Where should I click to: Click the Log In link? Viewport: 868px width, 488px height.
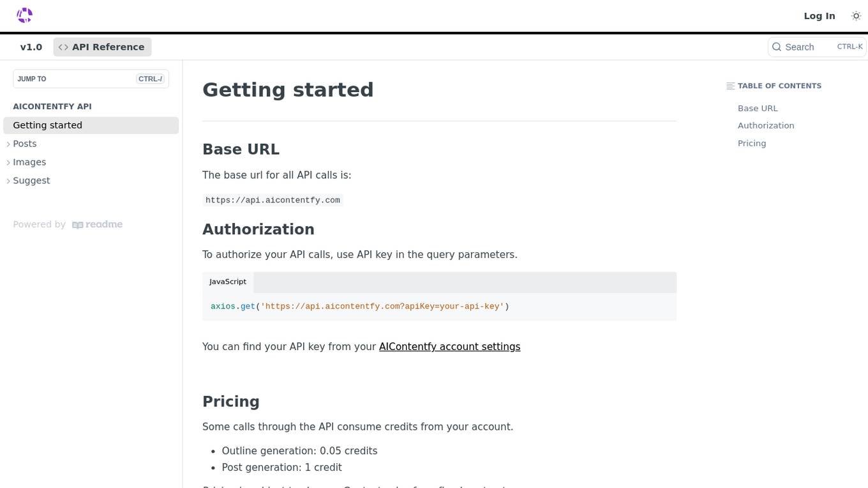(x=819, y=16)
